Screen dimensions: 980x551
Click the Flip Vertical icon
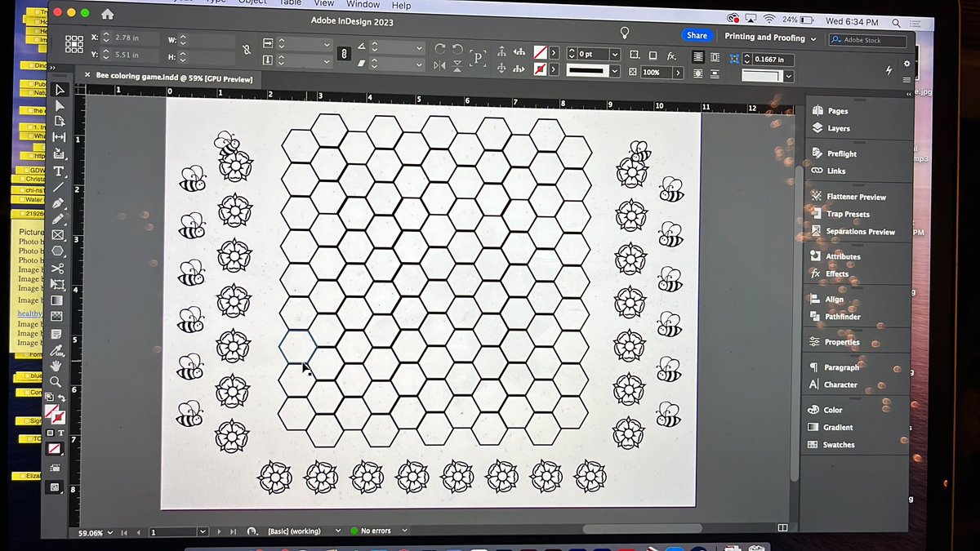click(x=457, y=65)
